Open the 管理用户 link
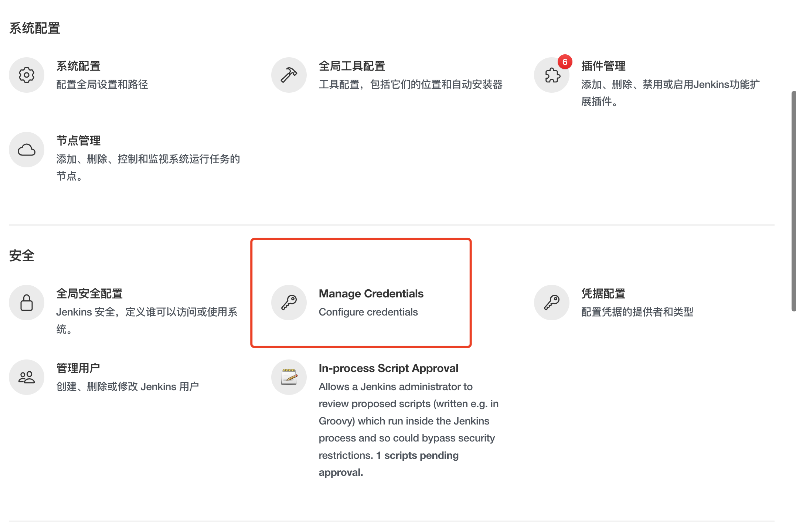 pos(78,368)
